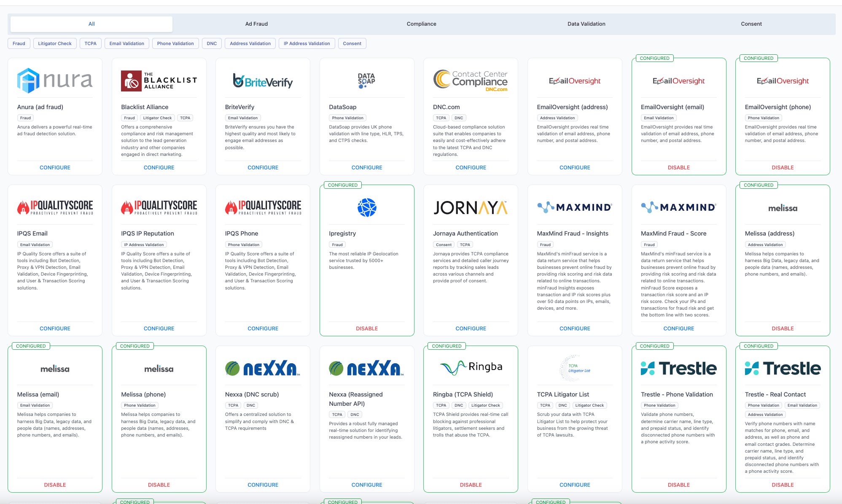Click the melissa logo on Melissa (phone) card
Viewport: 842px width, 504px height.
click(x=159, y=369)
